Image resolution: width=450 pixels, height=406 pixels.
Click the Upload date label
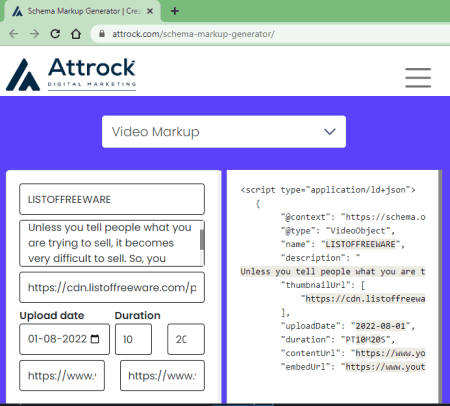pos(52,315)
